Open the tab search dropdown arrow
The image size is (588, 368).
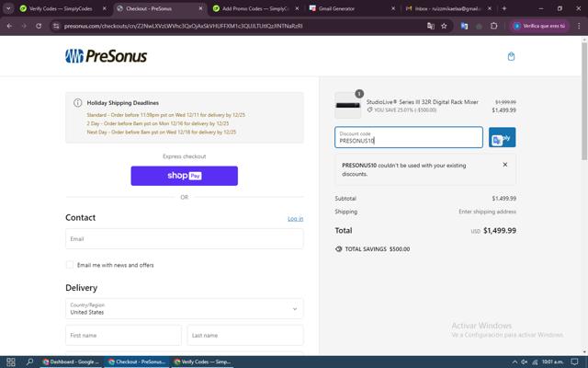8,8
